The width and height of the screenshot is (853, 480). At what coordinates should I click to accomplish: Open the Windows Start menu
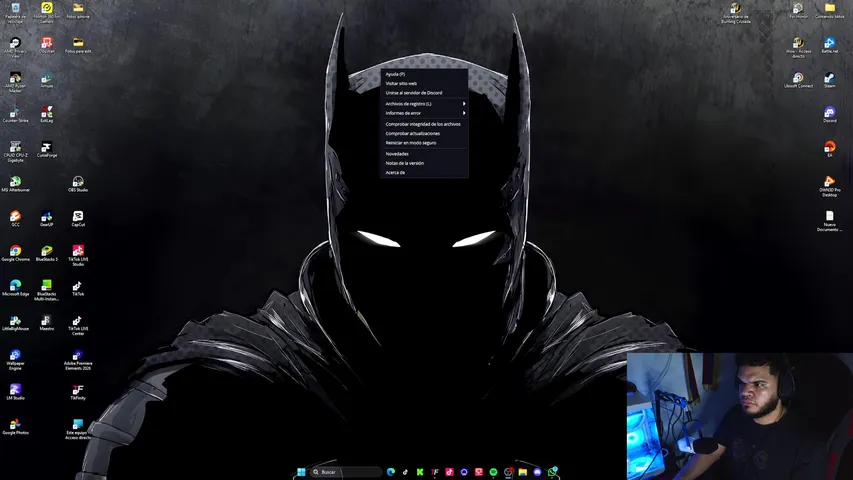pos(301,472)
